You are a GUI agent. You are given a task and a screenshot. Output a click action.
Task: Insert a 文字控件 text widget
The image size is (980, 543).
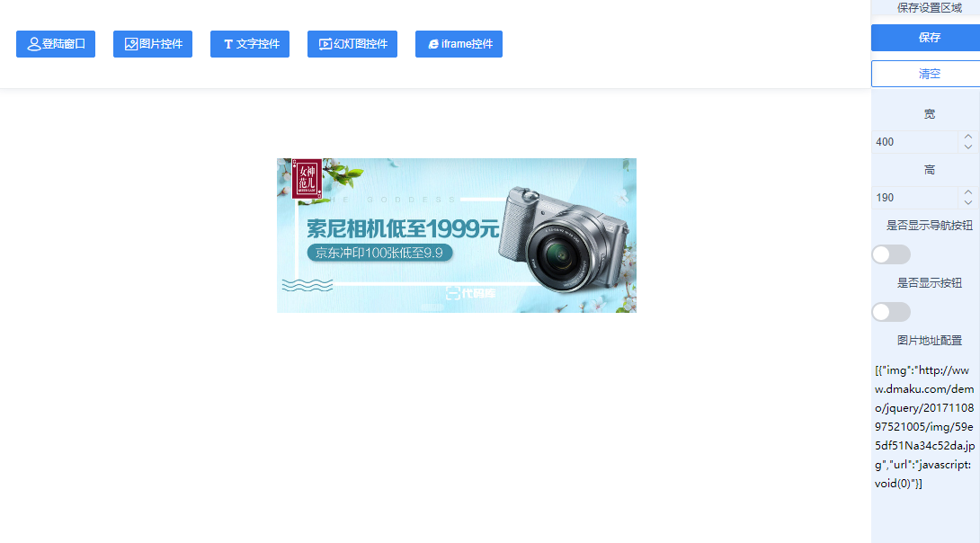tap(250, 44)
